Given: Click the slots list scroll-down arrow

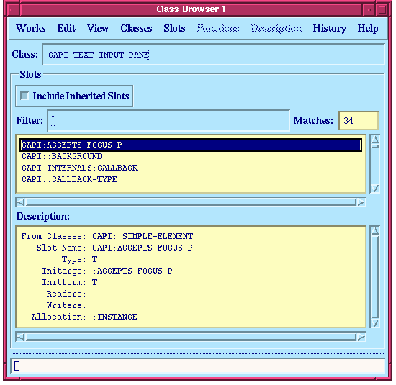Looking at the screenshot, I should pos(375,188).
